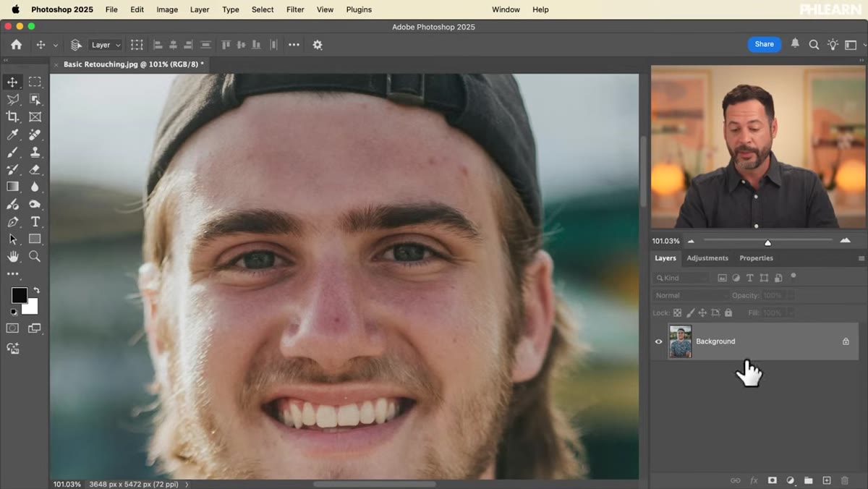Hide the Background layer with eye icon
The image size is (868, 489).
tap(658, 341)
